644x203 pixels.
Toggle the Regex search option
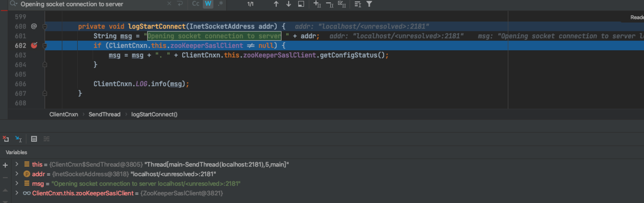[x=220, y=4]
